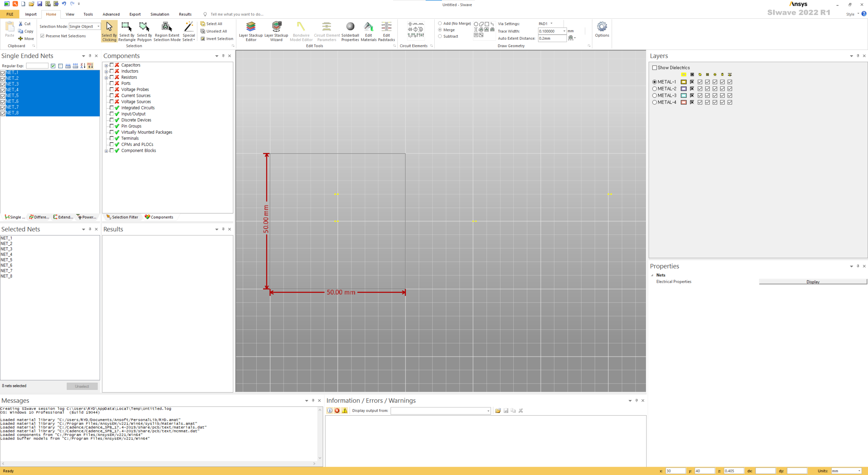This screenshot has width=868, height=475.
Task: Switch to the Import ribbon tab
Action: click(31, 14)
